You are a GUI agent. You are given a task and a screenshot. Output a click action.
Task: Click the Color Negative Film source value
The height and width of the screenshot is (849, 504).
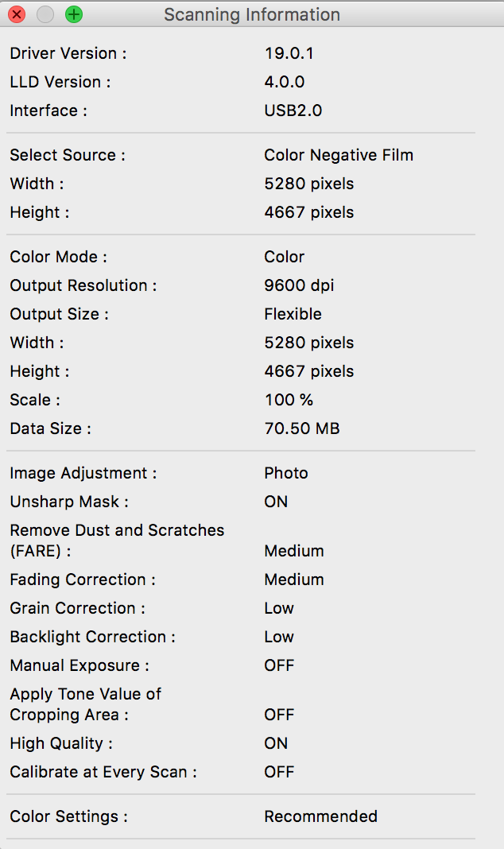coord(339,155)
